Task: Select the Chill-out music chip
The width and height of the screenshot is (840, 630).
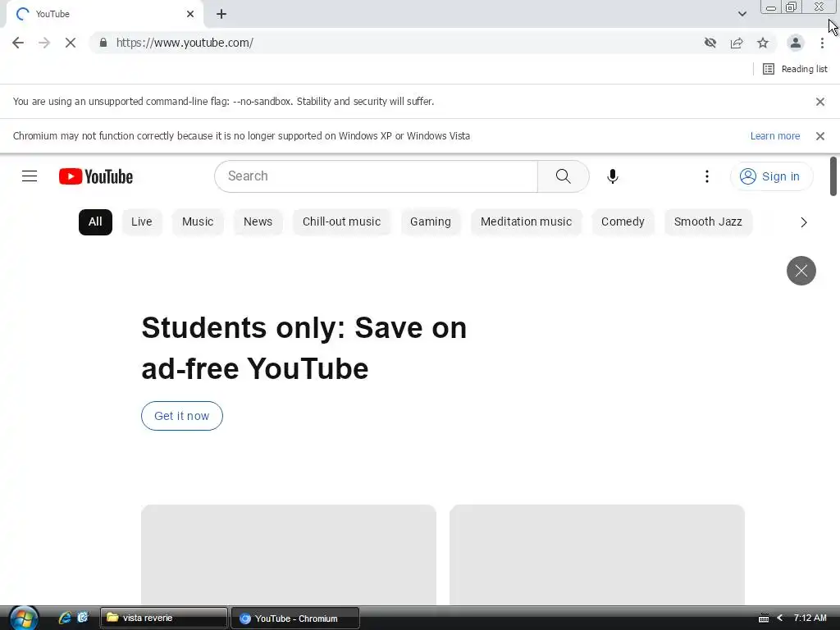Action: 341,221
